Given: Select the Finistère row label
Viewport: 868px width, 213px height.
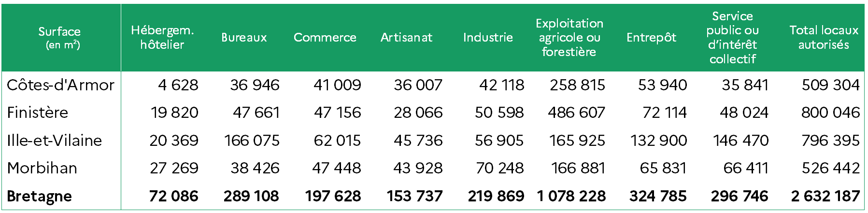Looking at the screenshot, I should point(38,113).
